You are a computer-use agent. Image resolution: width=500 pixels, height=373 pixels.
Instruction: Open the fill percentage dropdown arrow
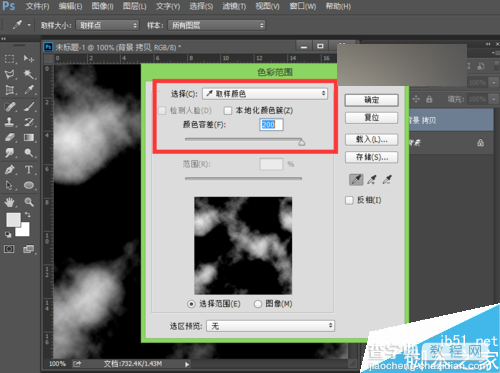pos(494,99)
